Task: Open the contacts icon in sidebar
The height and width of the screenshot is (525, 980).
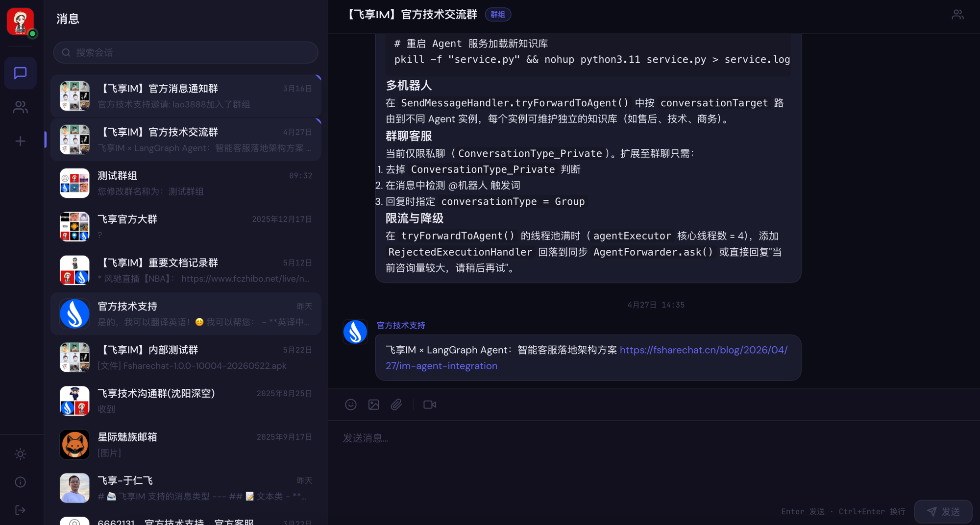Action: (x=20, y=107)
